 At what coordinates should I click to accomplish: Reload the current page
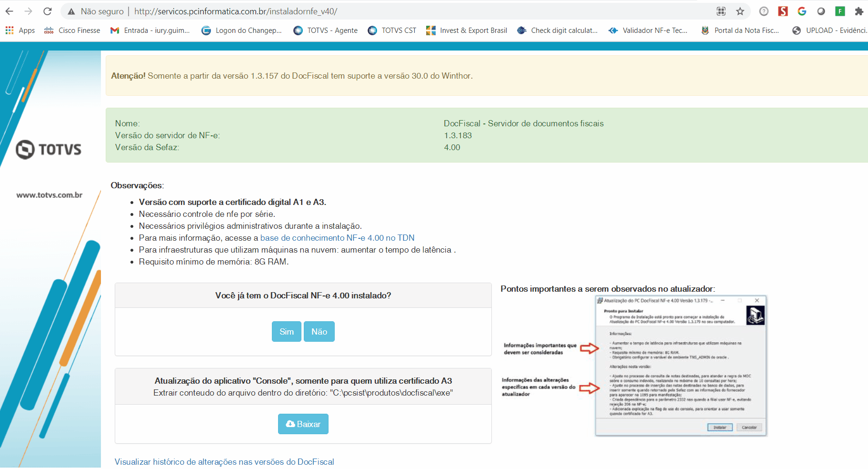click(x=47, y=11)
